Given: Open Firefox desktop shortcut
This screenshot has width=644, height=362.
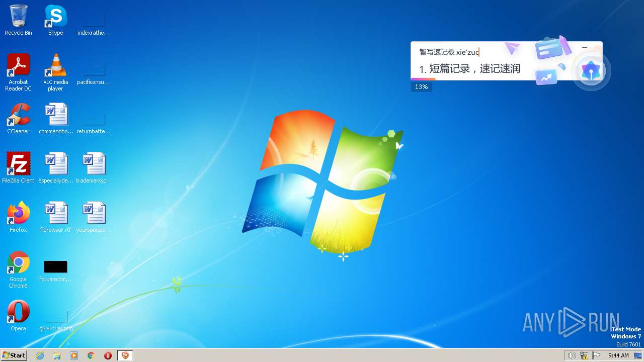Looking at the screenshot, I should (18, 217).
